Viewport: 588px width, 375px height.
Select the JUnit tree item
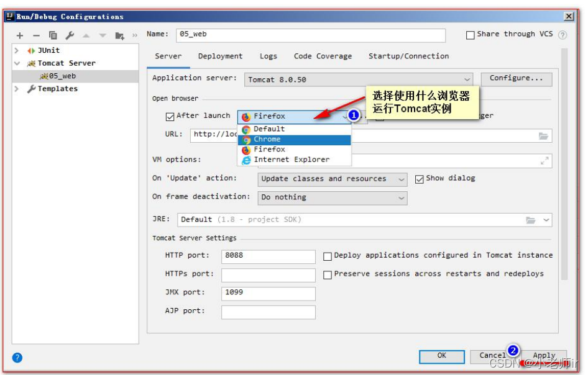click(48, 50)
